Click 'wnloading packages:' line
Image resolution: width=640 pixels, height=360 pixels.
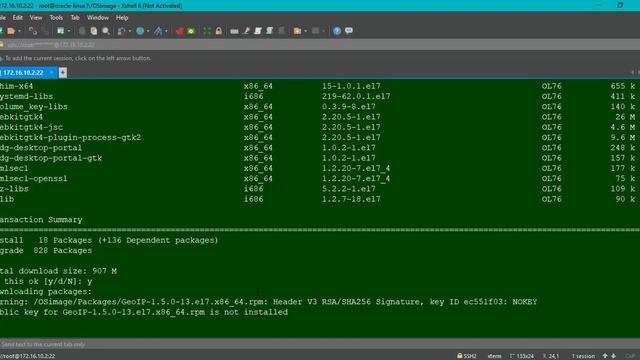click(x=46, y=292)
